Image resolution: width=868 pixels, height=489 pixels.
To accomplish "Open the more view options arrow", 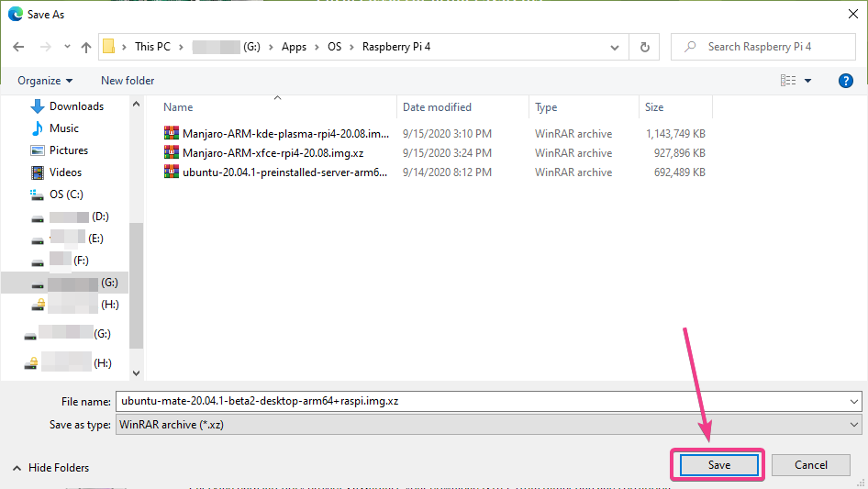I will [807, 81].
